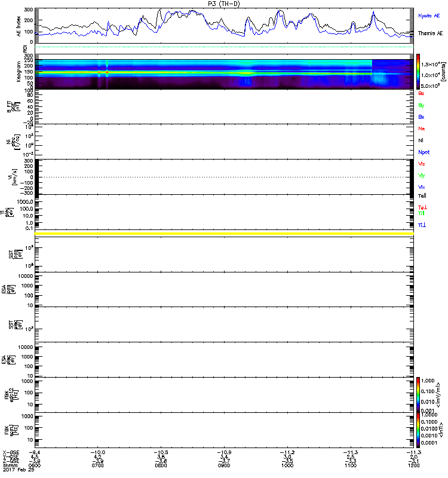Click the red Bz legend label
This screenshot has height=478, width=448.
pyautogui.click(x=421, y=94)
